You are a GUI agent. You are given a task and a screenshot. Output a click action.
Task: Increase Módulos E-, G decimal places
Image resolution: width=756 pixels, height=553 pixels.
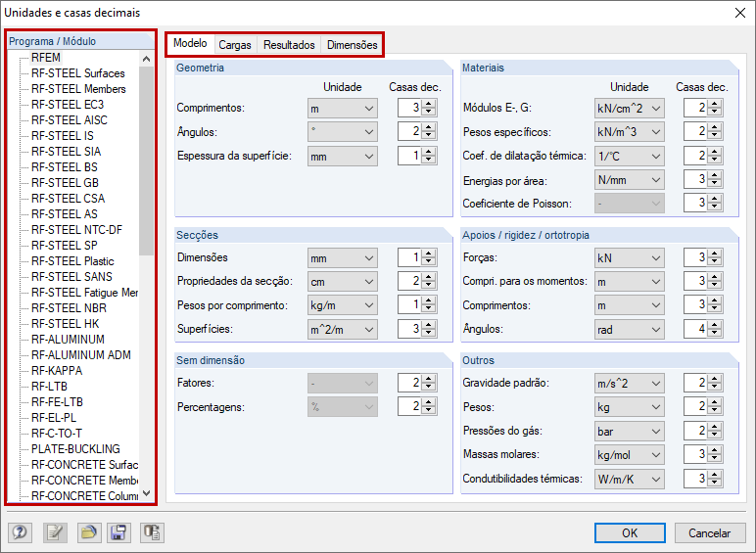pos(714,104)
